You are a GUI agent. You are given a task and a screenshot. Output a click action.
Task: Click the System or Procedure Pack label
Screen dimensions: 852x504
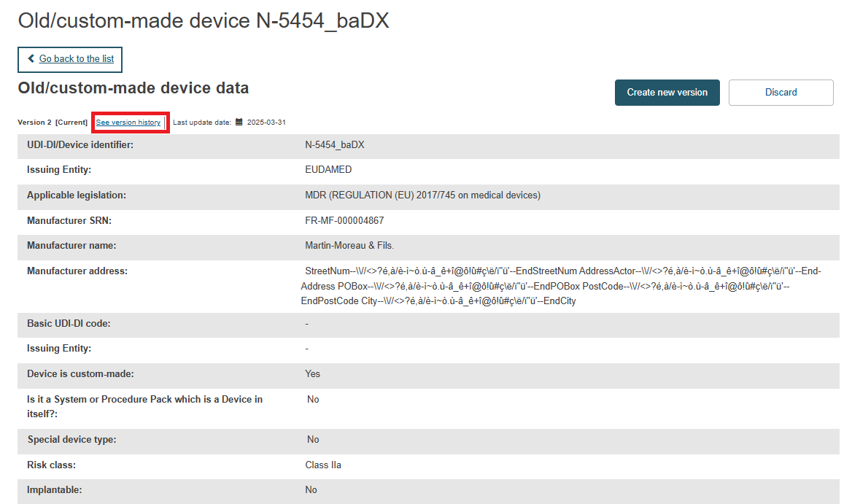(x=145, y=406)
